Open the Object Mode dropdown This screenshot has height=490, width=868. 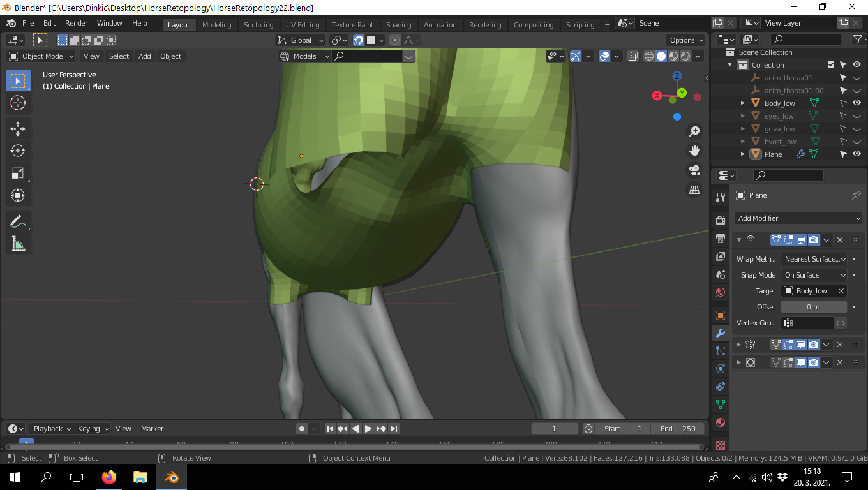point(41,56)
